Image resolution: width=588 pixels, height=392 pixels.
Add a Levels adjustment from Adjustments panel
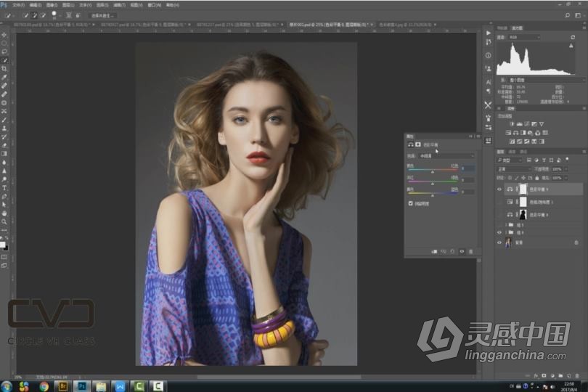(519, 124)
